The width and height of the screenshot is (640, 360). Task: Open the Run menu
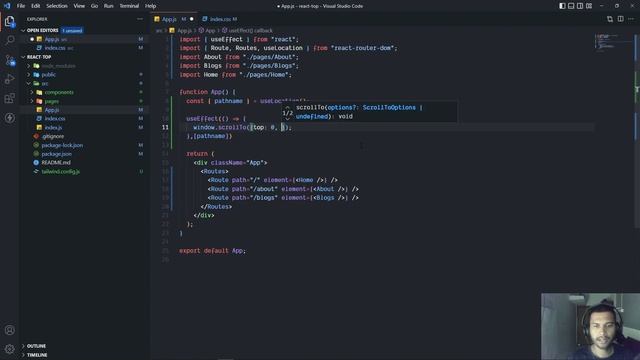tap(109, 6)
